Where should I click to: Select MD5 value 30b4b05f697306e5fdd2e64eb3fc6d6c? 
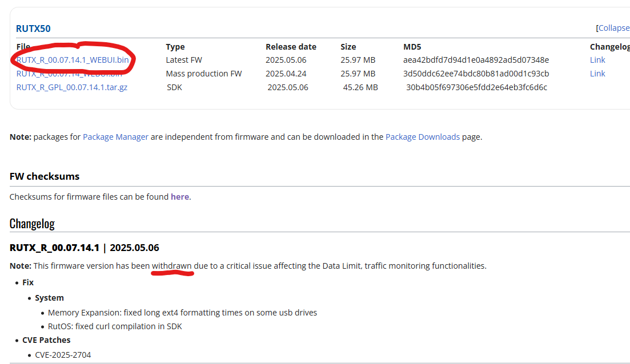(476, 87)
